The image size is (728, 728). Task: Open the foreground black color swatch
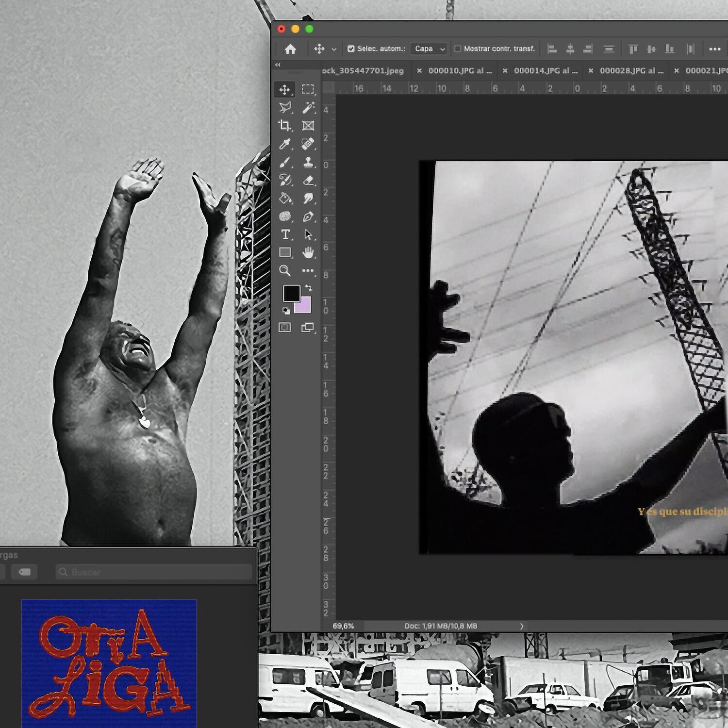click(x=291, y=293)
